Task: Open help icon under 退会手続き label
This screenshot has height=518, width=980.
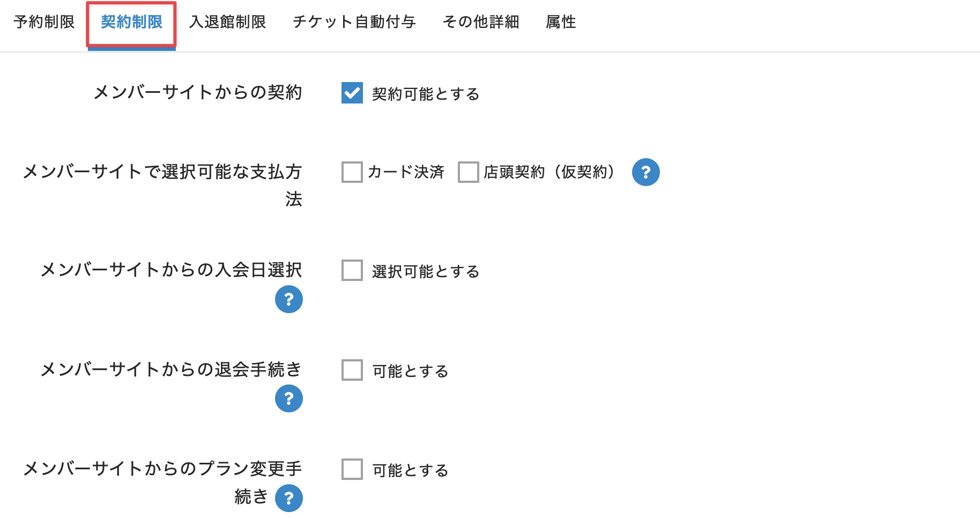Action: click(289, 398)
